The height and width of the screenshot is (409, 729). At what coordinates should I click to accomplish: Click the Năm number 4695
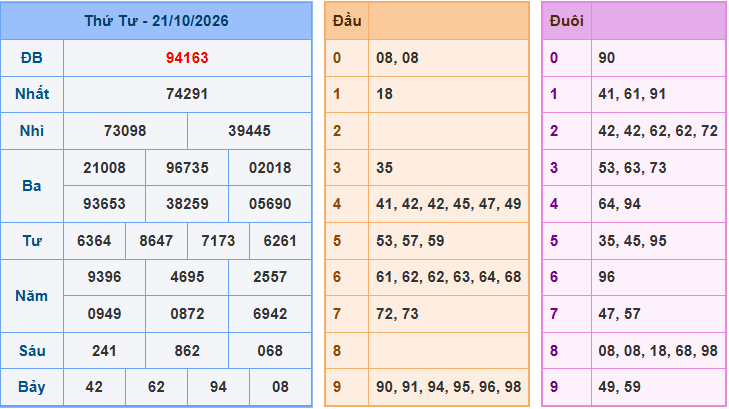[x=187, y=277]
